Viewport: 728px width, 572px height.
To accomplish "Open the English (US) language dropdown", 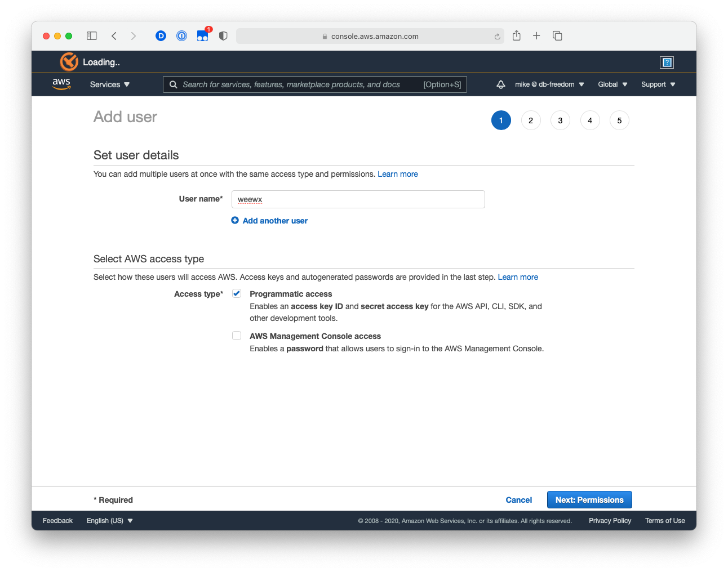I will point(110,521).
